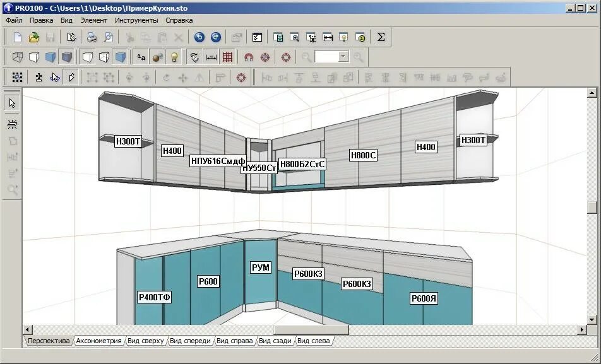
Task: Open project properties document icon
Action: point(71,37)
